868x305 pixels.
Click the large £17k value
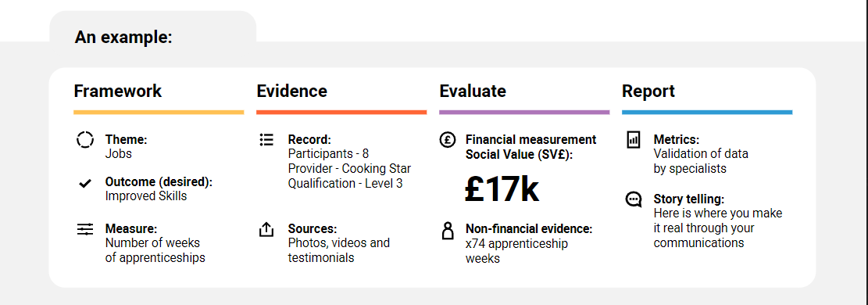tap(502, 190)
